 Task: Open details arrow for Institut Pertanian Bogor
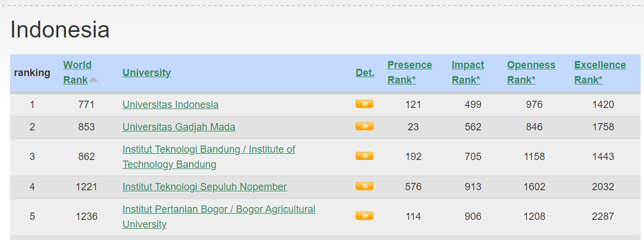364,216
